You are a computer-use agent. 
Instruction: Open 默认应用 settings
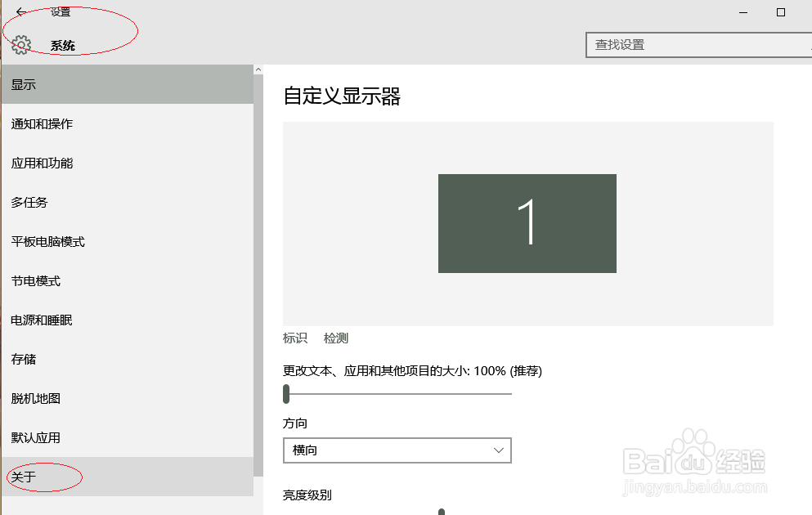click(128, 438)
